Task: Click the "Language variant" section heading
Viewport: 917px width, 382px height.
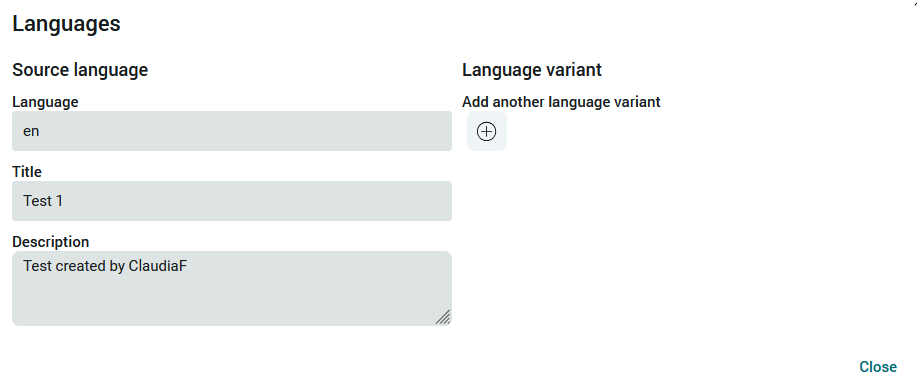Action: tap(532, 70)
